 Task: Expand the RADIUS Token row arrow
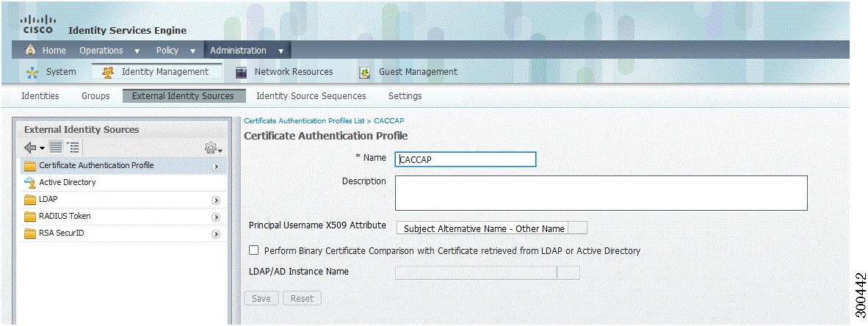tap(216, 217)
